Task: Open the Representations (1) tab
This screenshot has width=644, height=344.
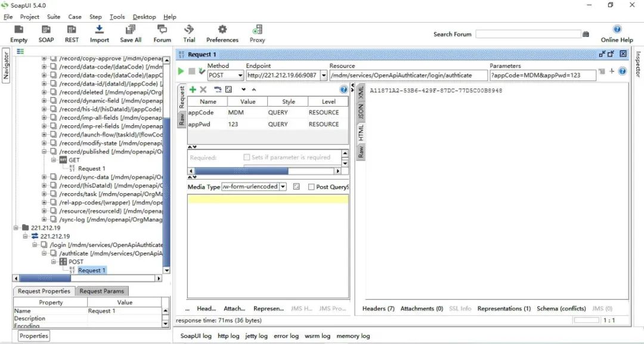Action: tap(504, 308)
